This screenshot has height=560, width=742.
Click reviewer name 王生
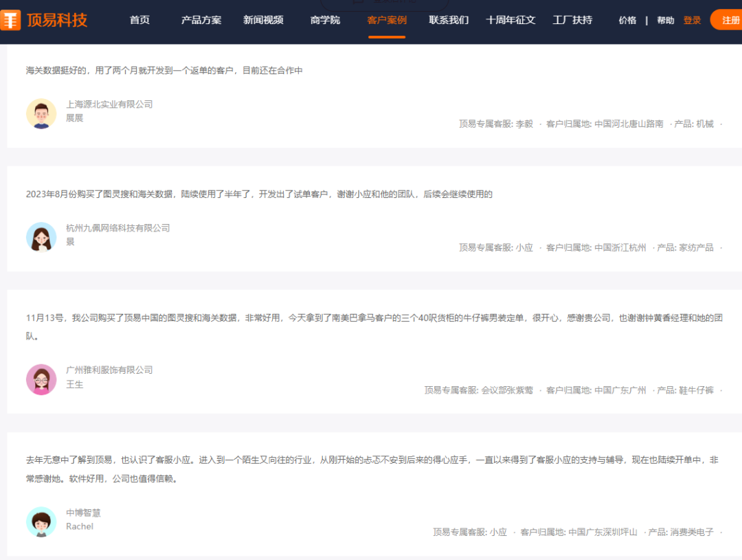pos(74,384)
